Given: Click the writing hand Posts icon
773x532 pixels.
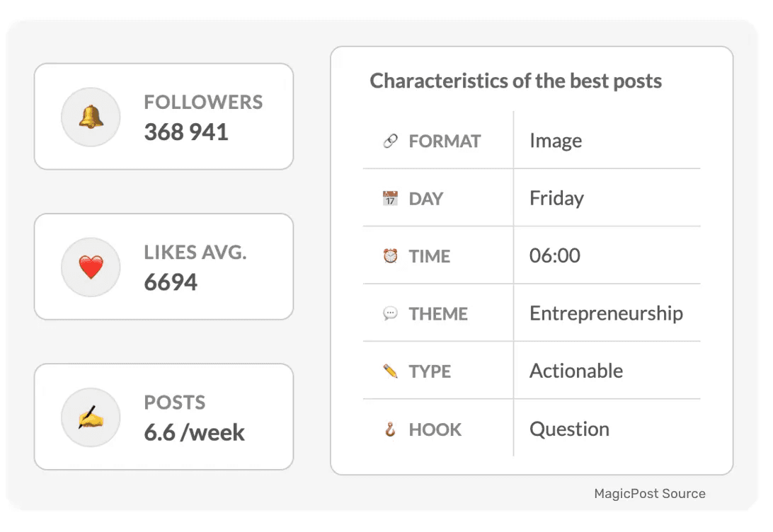Looking at the screenshot, I should click(x=91, y=417).
